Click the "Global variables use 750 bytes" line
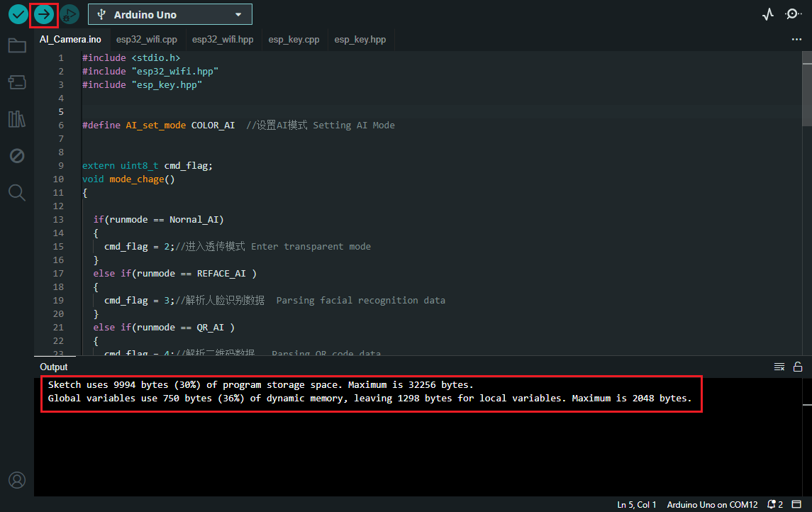The image size is (812, 512). pos(369,398)
